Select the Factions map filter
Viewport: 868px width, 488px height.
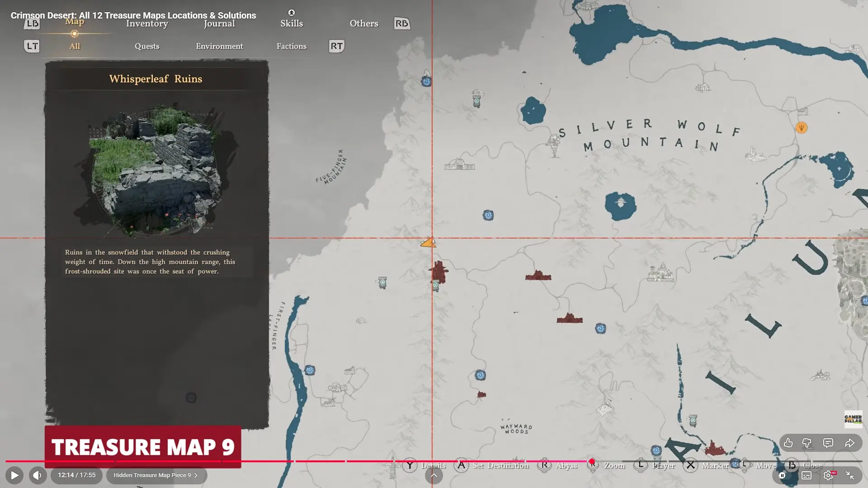291,46
